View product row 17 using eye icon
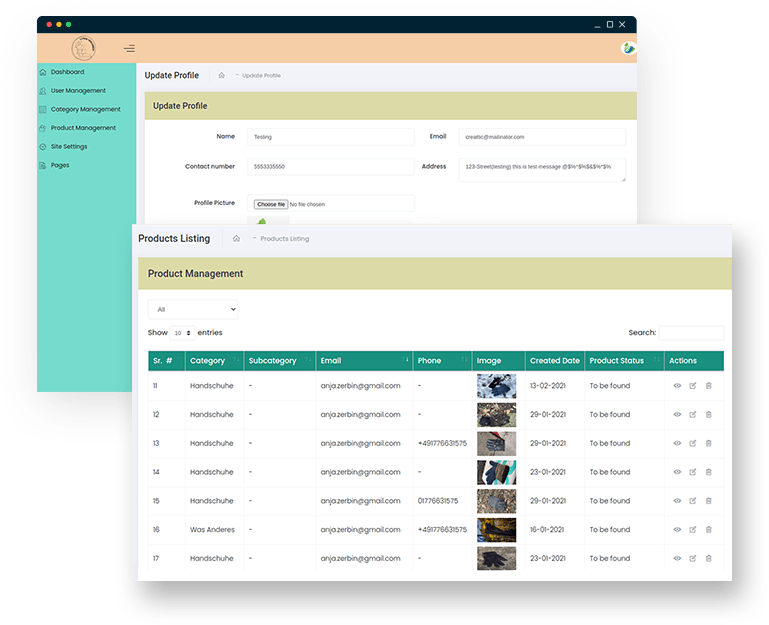 pyautogui.click(x=677, y=558)
